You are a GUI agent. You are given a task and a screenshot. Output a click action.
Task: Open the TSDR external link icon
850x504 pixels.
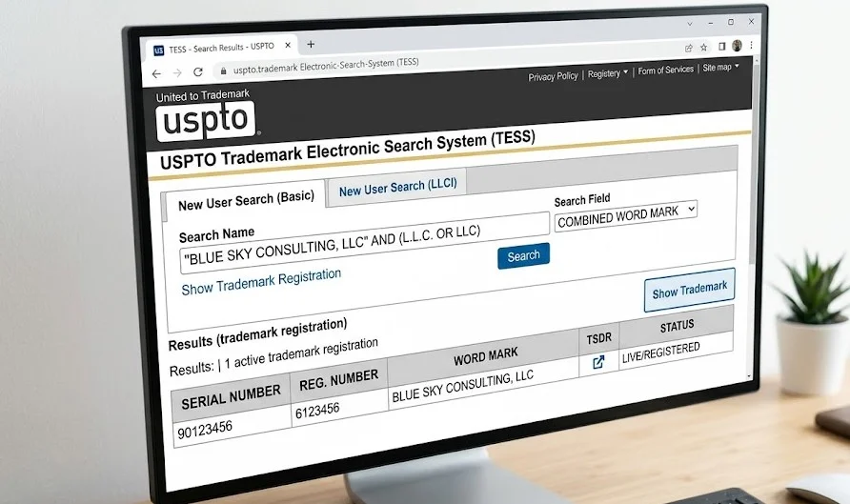click(x=598, y=362)
